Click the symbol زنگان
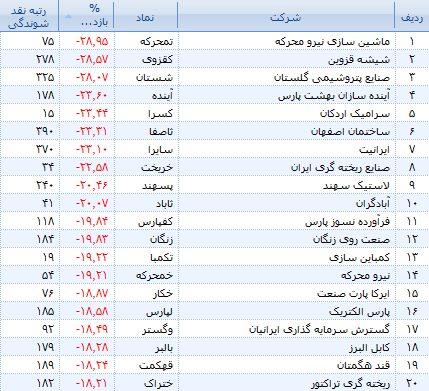The image size is (429, 391). 161,239
